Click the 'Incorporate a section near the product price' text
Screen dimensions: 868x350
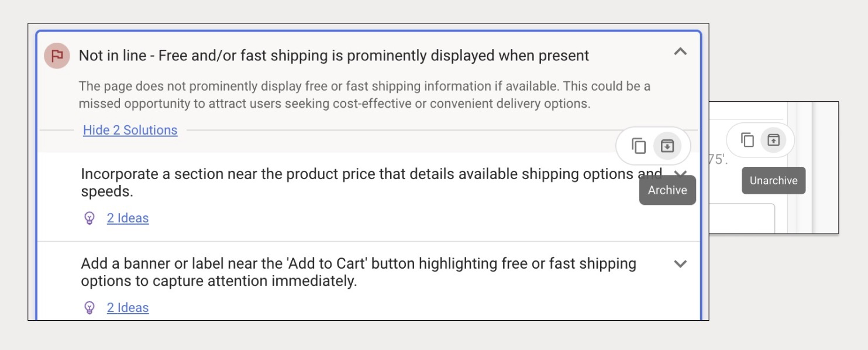click(x=371, y=183)
